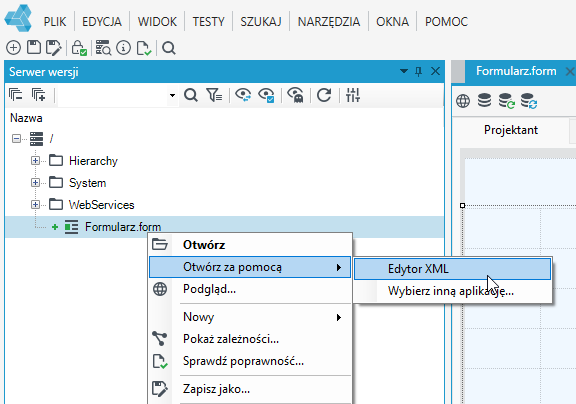Open the EDYCJA menu
This screenshot has height=404, width=576.
pos(102,22)
